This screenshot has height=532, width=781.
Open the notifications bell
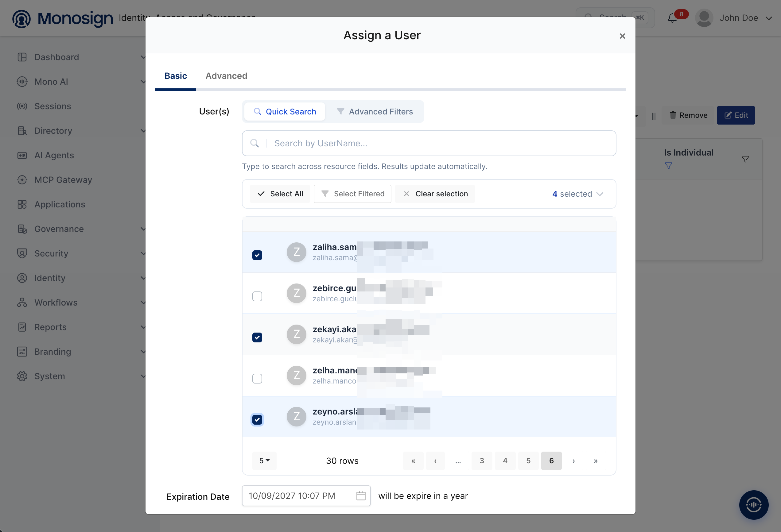pos(672,18)
